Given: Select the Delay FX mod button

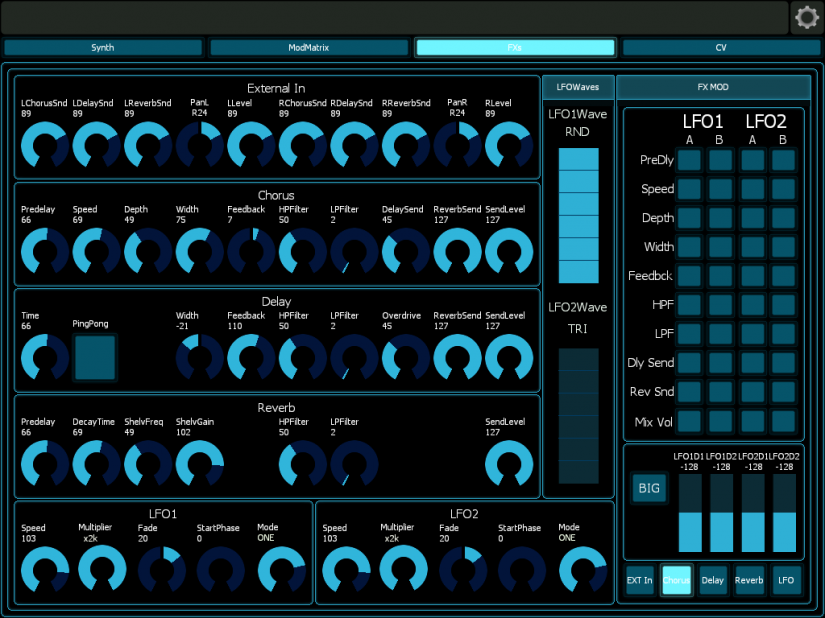Looking at the screenshot, I should [x=713, y=580].
